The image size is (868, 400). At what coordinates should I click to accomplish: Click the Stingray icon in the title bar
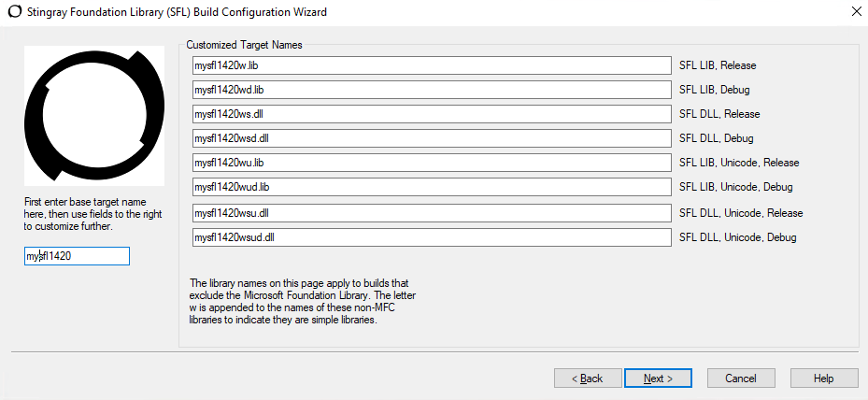coord(13,12)
